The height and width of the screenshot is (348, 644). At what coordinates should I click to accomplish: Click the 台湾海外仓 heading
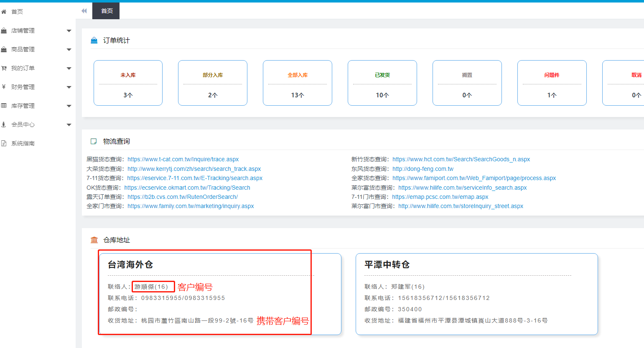(x=130, y=264)
